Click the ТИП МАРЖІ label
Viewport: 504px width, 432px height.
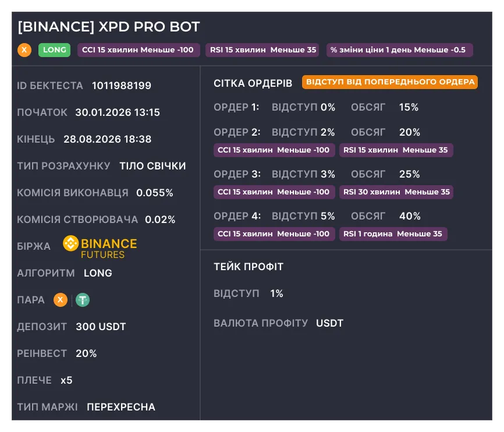coord(47,407)
